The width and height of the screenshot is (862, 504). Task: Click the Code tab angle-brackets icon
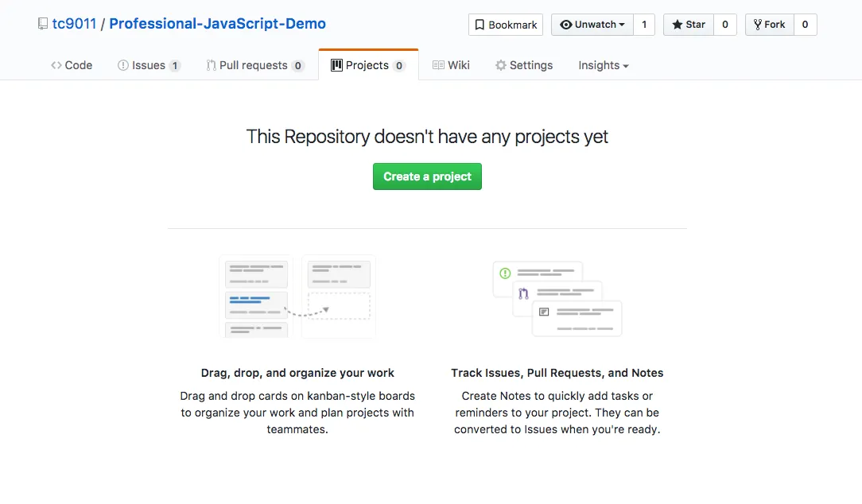coord(56,65)
